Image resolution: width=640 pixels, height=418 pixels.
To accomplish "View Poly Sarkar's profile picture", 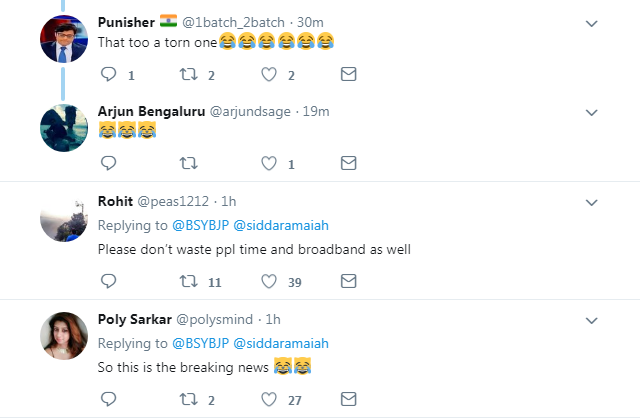I will pyautogui.click(x=66, y=337).
